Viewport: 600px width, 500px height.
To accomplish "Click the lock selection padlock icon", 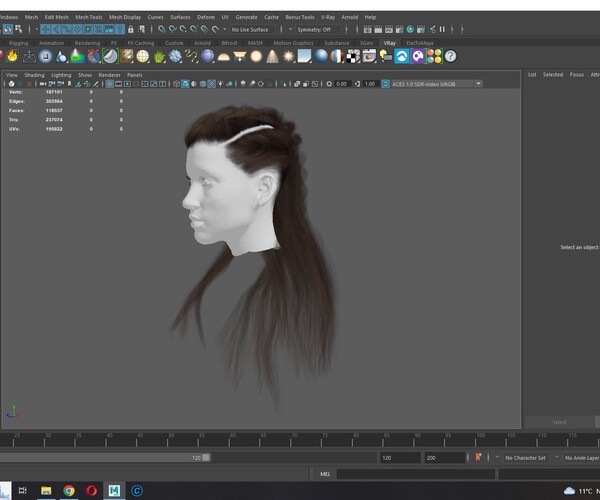I will pos(131,29).
